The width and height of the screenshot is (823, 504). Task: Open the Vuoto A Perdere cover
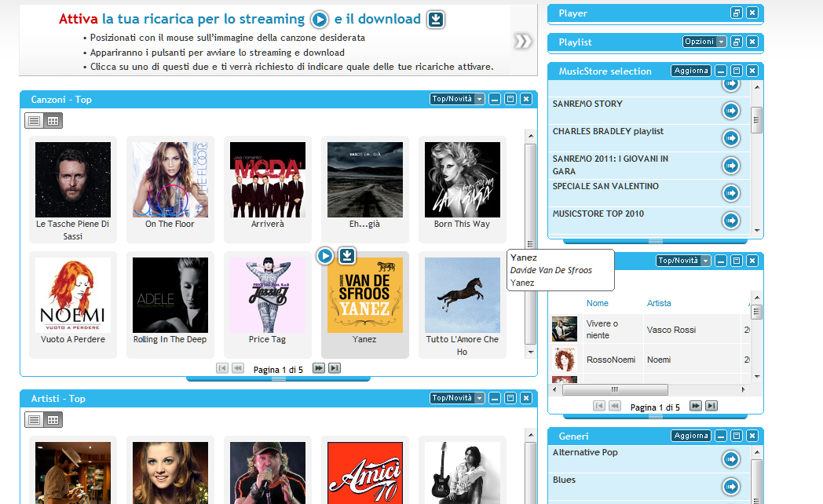[x=73, y=294]
